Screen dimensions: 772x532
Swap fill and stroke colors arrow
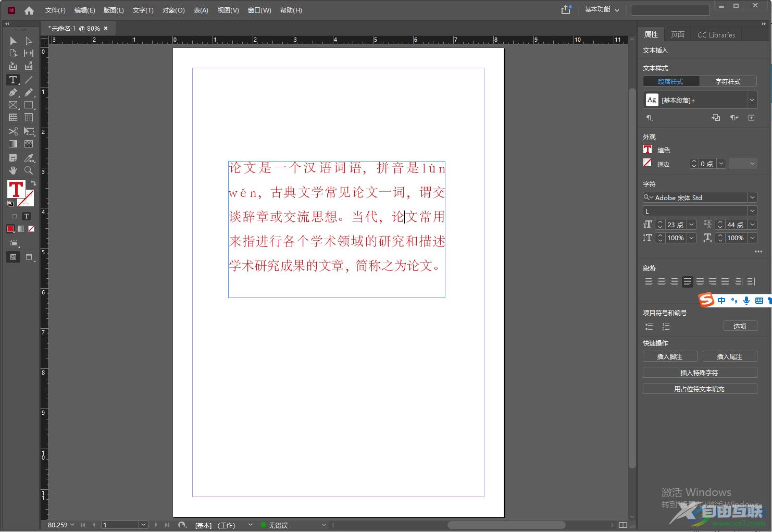pyautogui.click(x=33, y=183)
